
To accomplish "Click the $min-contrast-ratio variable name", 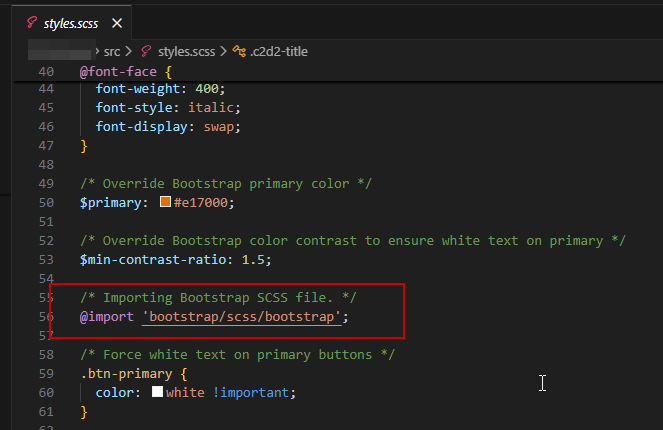I will [158, 260].
